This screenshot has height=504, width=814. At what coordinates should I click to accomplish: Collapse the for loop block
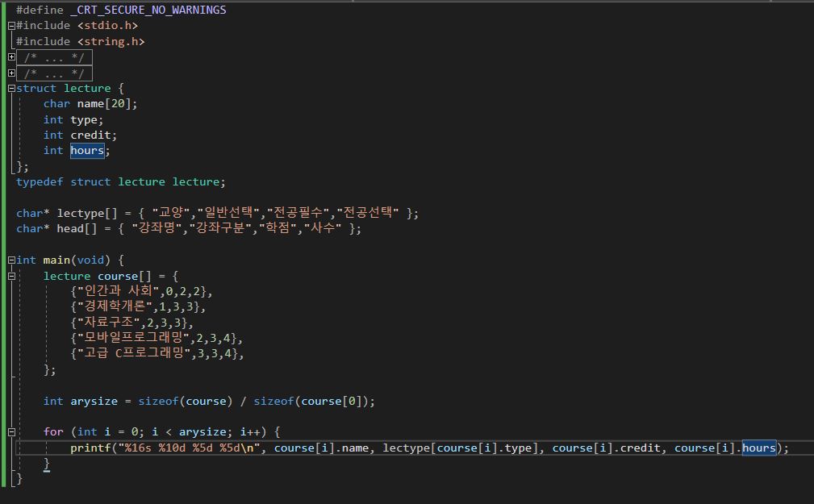pyautogui.click(x=11, y=432)
